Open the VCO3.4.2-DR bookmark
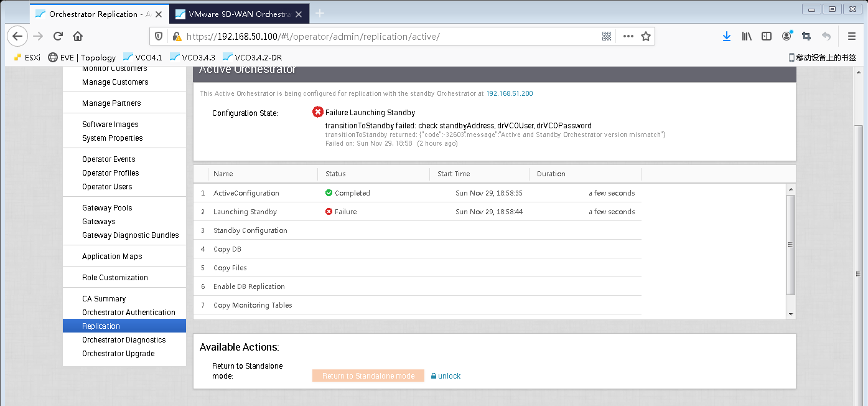The height and width of the screenshot is (406, 868). click(x=252, y=57)
